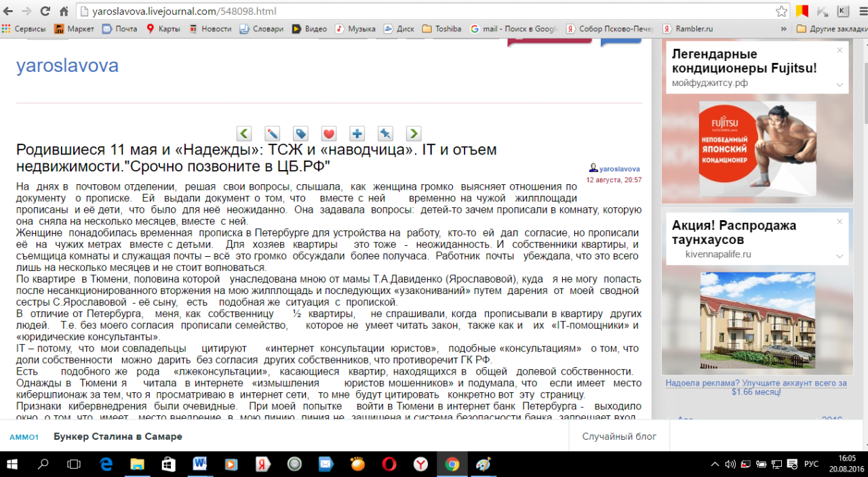
Task: Bookmark this page with the star icon
Action: [x=781, y=12]
